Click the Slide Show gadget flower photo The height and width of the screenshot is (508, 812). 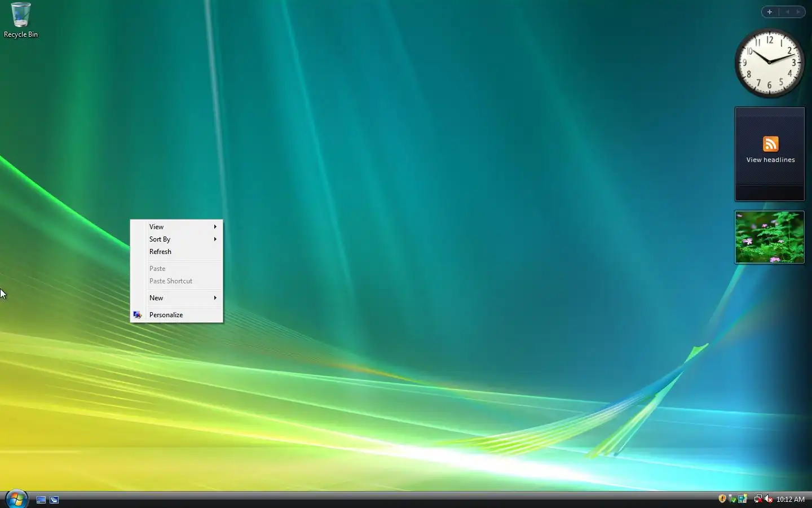tap(769, 237)
